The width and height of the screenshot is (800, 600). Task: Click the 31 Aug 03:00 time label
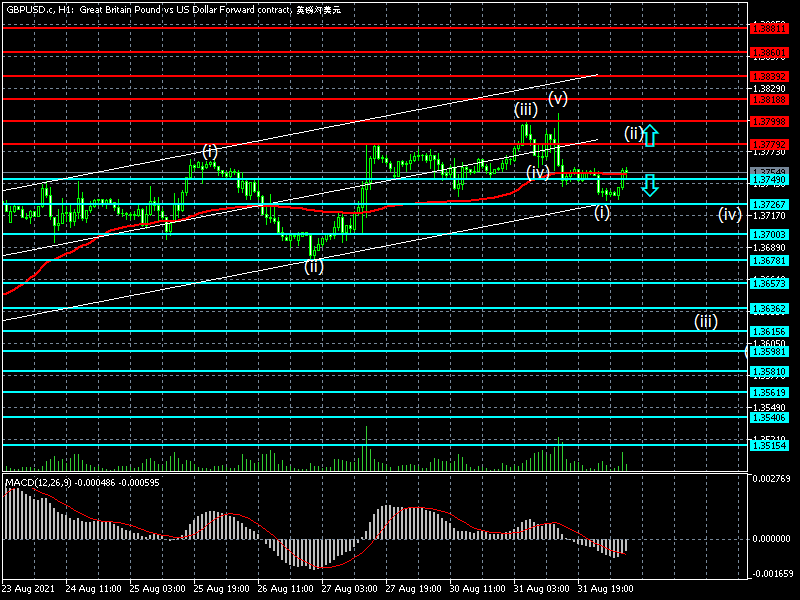click(542, 589)
